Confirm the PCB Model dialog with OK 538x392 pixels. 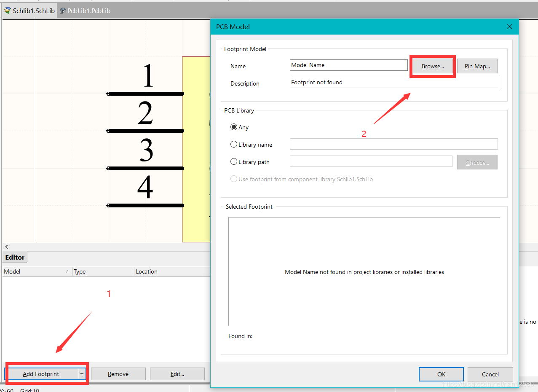tap(441, 374)
